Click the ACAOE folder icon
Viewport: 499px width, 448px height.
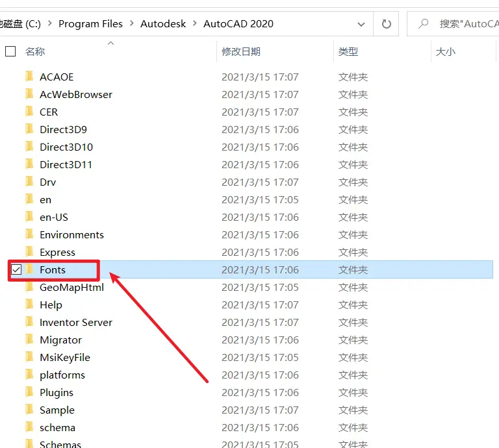tap(29, 77)
